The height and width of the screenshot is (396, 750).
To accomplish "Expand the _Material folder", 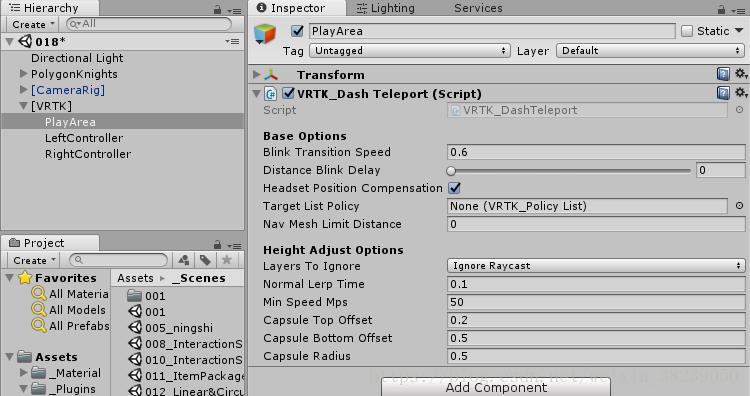I will pyautogui.click(x=23, y=372).
